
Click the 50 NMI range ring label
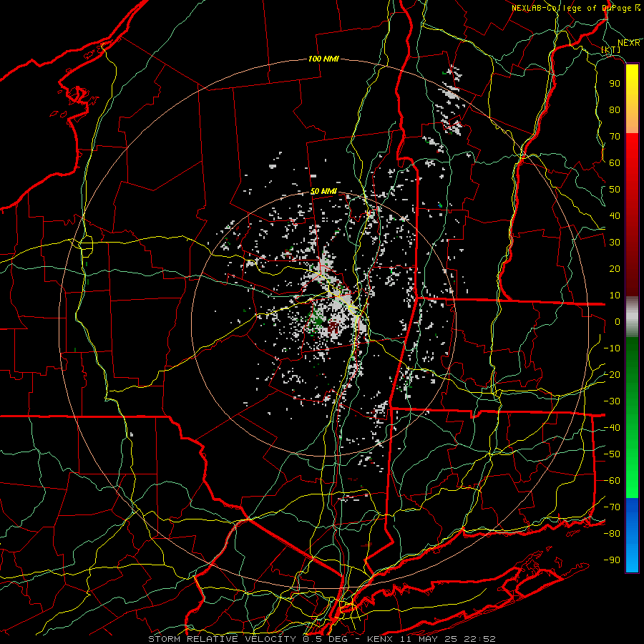[x=323, y=192]
